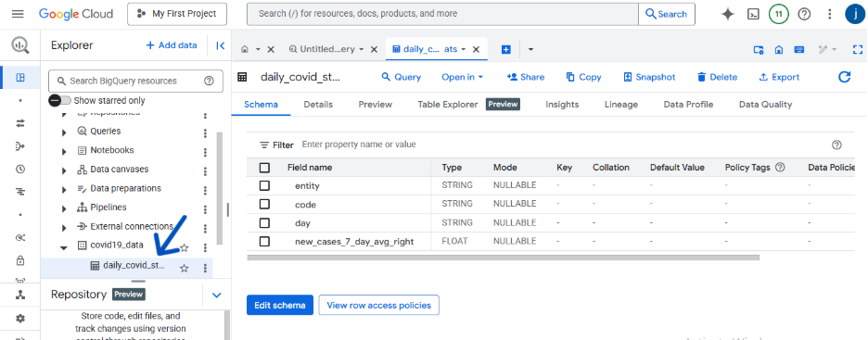This screenshot has width=868, height=340.
Task: Collapse the covid19_data dataset node
Action: (x=64, y=247)
